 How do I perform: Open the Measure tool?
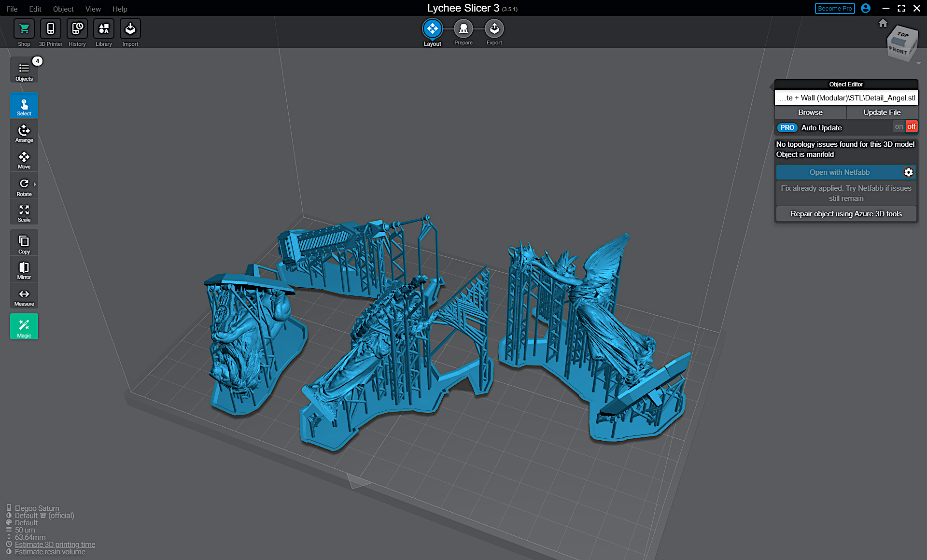(24, 297)
